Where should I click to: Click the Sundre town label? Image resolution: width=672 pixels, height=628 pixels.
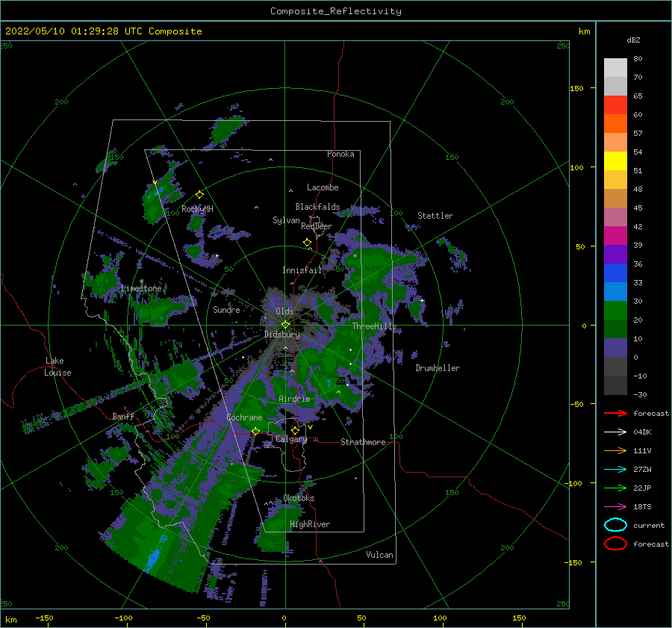(x=226, y=309)
